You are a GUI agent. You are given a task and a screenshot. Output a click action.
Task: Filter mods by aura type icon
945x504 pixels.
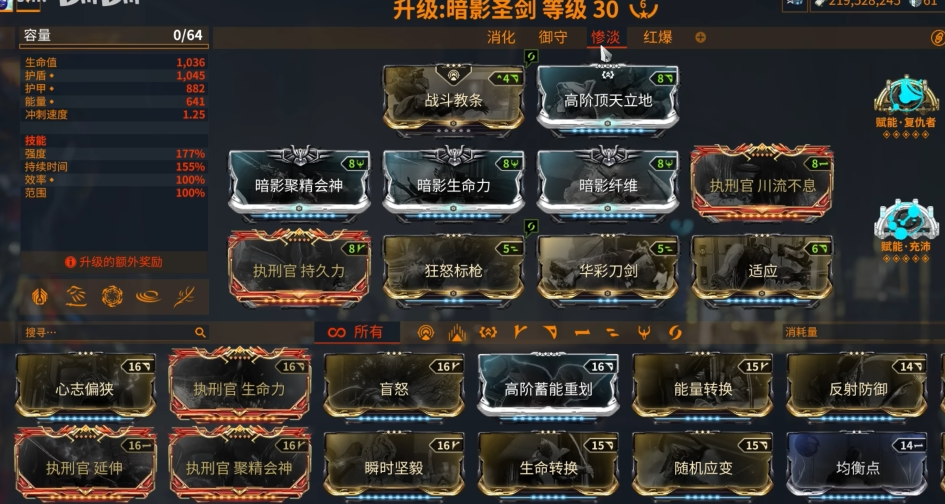(x=426, y=332)
